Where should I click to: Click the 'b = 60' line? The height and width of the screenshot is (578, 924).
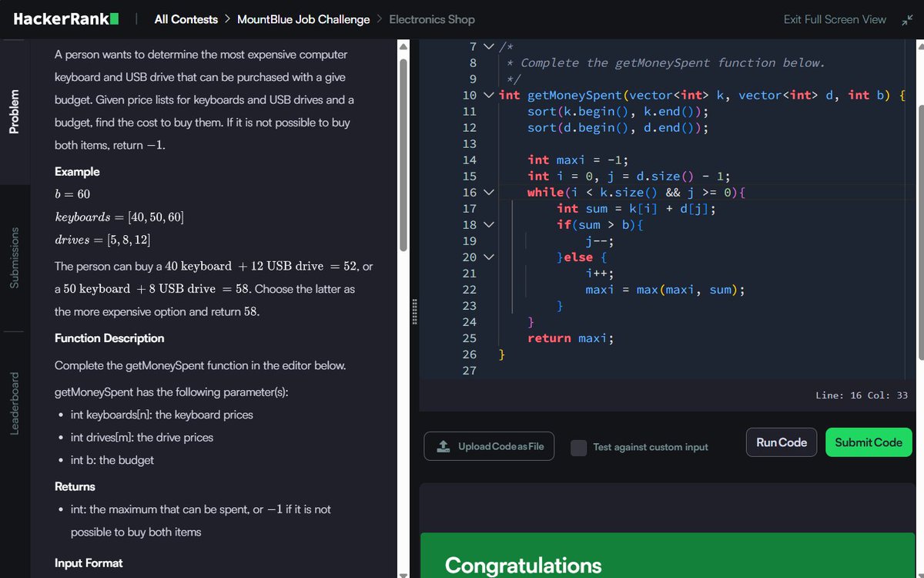(72, 194)
